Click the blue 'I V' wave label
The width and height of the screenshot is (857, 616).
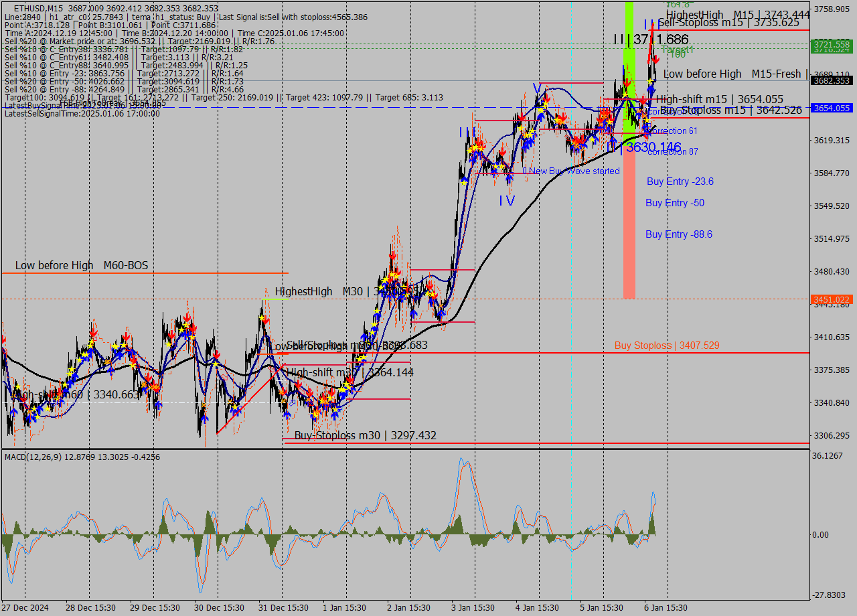tap(507, 200)
